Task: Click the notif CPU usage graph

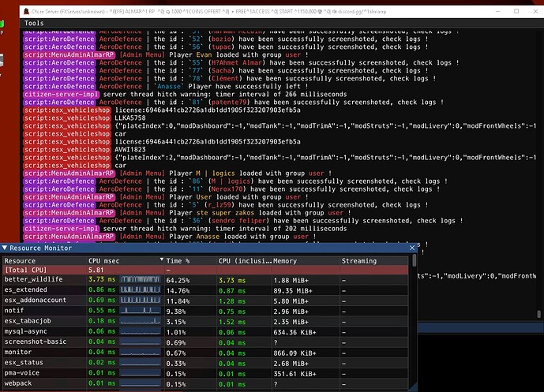Action: tap(141, 311)
